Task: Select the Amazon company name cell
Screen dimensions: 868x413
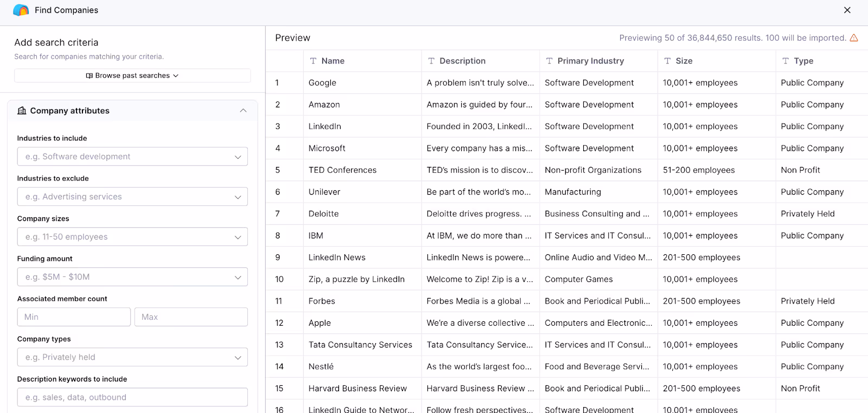Action: [x=362, y=105]
